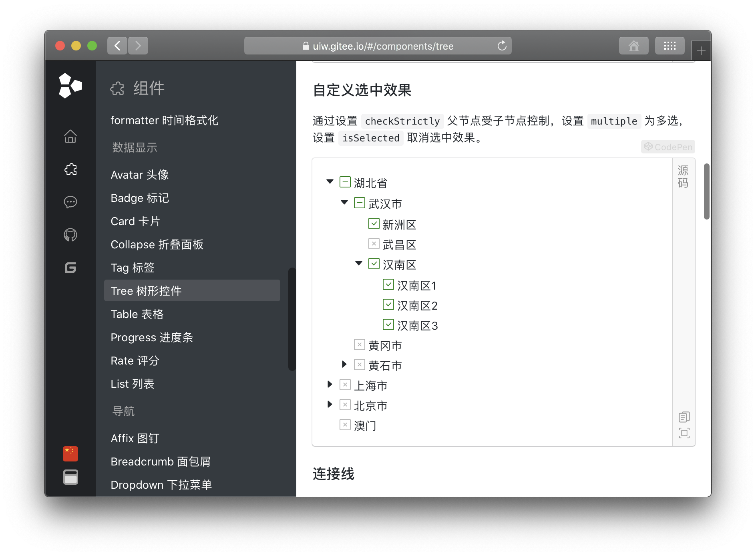Open Affix 图钉 component page
This screenshot has width=756, height=556.
click(192, 438)
